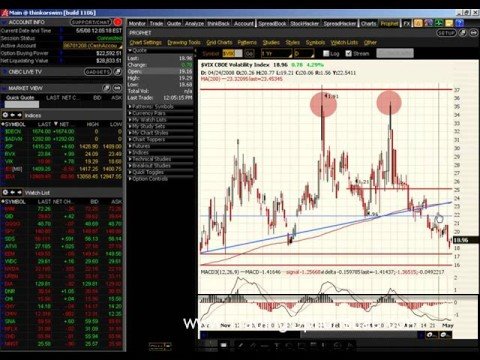The image size is (480, 360).
Task: Open the Indices list settings gear
Action: coord(5,115)
